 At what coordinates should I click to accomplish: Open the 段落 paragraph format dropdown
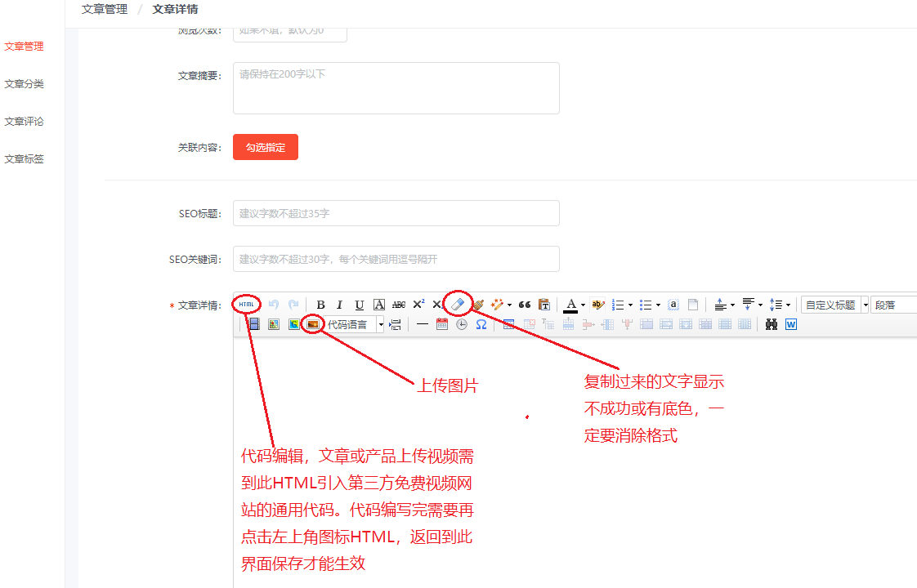click(x=893, y=305)
